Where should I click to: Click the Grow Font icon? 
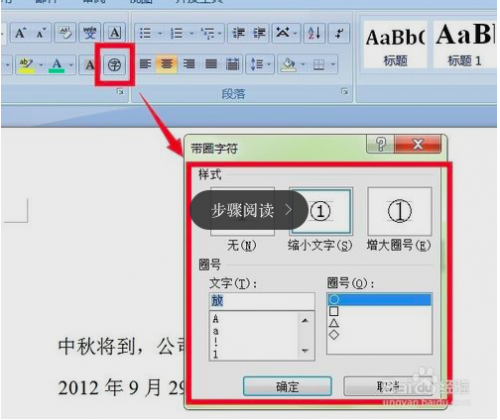click(x=21, y=33)
